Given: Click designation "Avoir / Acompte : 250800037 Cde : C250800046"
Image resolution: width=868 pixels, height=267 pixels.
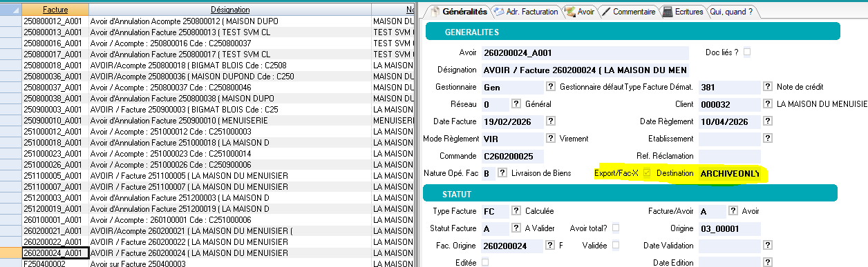Looking at the screenshot, I should coord(171,88).
